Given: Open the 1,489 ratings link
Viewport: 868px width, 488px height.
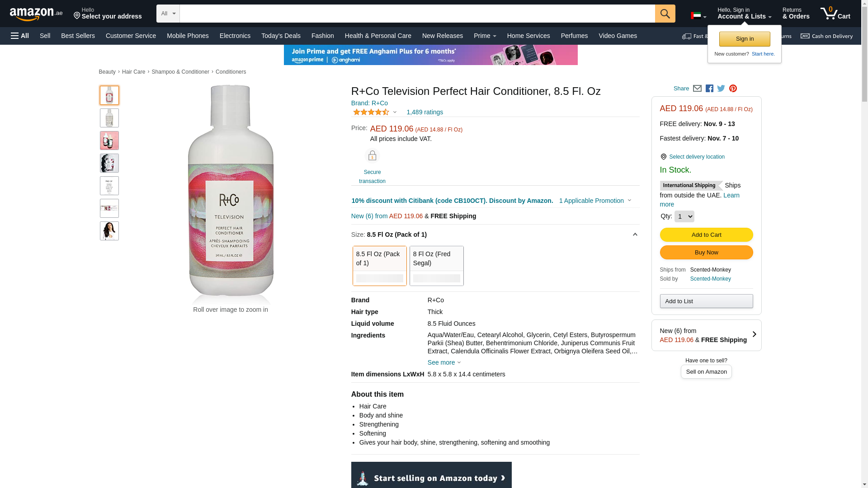Looking at the screenshot, I should pos(425,112).
